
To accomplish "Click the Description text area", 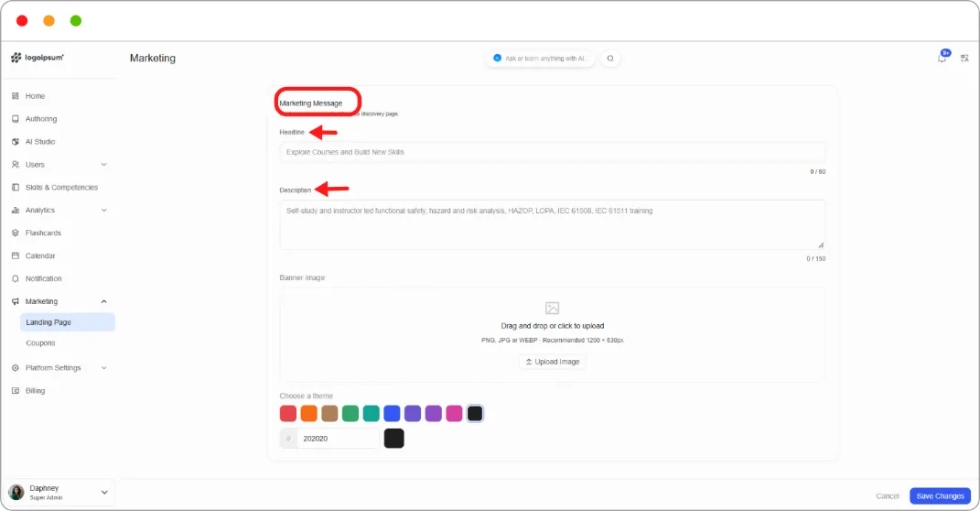I will pos(553,224).
